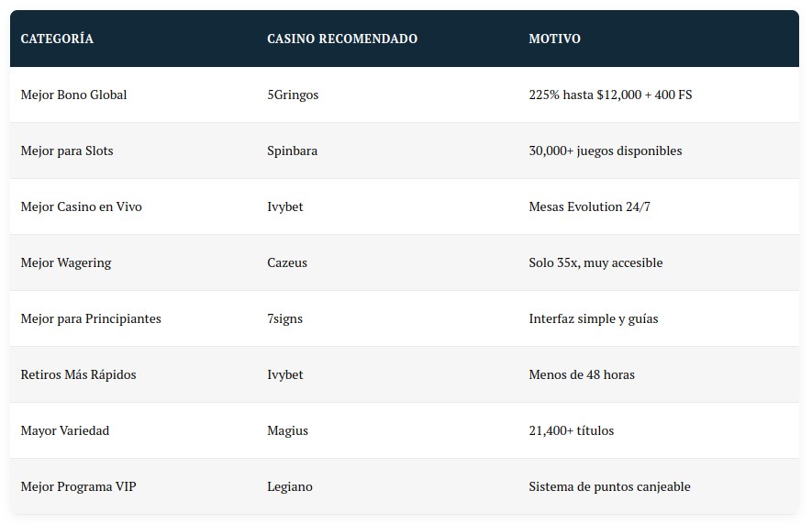
Task: Click the Mejor para Principiantes cell
Action: (x=91, y=318)
